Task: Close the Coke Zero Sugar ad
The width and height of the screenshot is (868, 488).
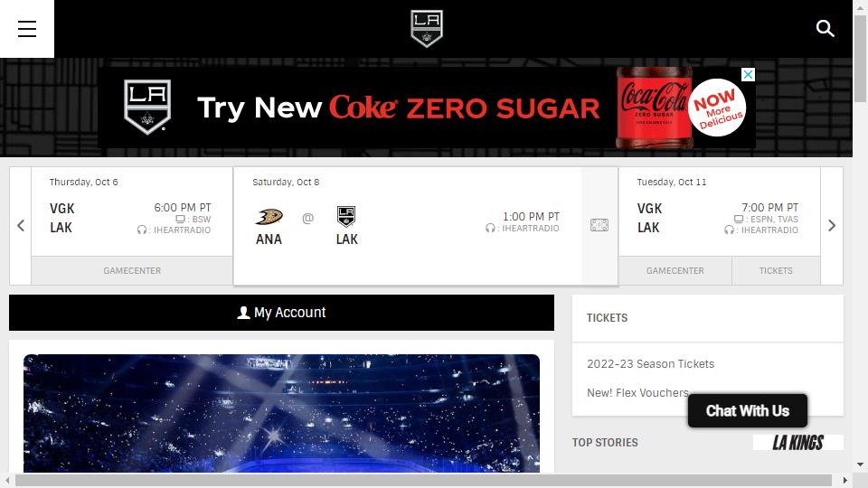Action: [748, 75]
